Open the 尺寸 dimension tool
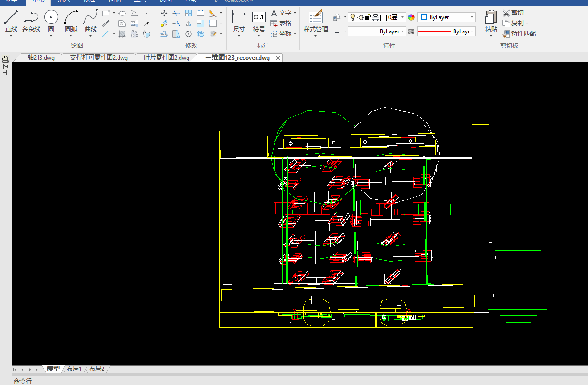 point(239,21)
